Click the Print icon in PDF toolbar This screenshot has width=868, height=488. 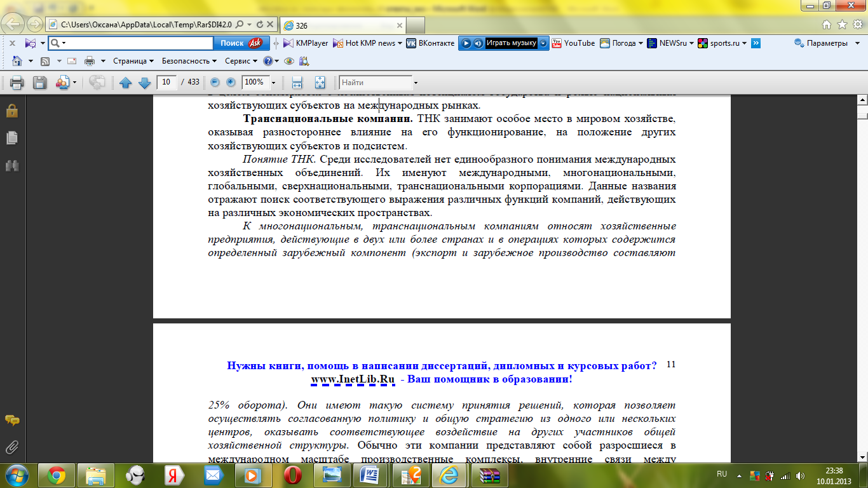17,83
